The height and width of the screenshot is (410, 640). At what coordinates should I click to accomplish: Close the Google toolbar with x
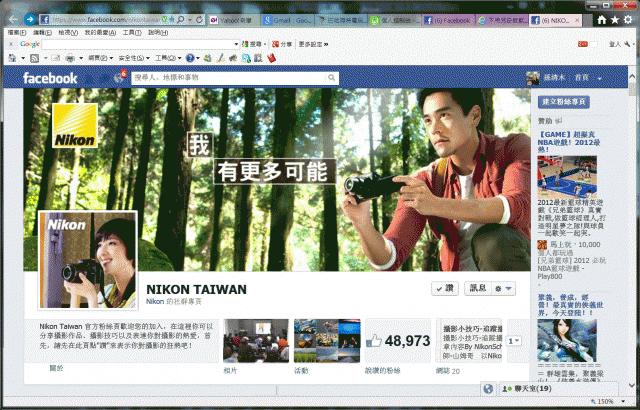click(x=11, y=44)
